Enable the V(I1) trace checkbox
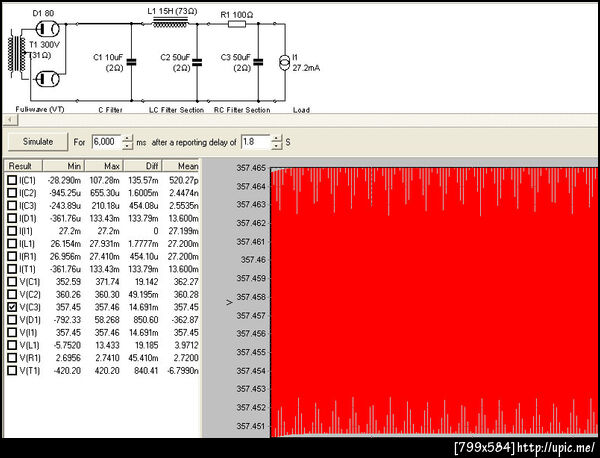The image size is (600, 458). tap(12, 332)
